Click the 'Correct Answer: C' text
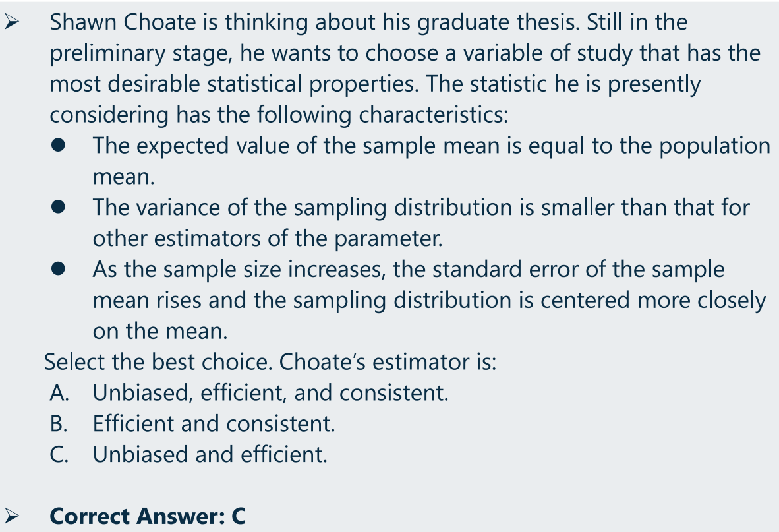779x532 pixels. tap(148, 516)
